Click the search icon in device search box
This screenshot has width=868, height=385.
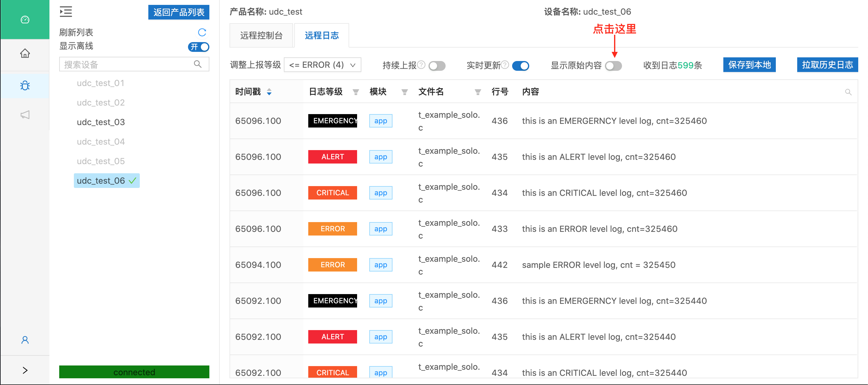click(x=198, y=64)
